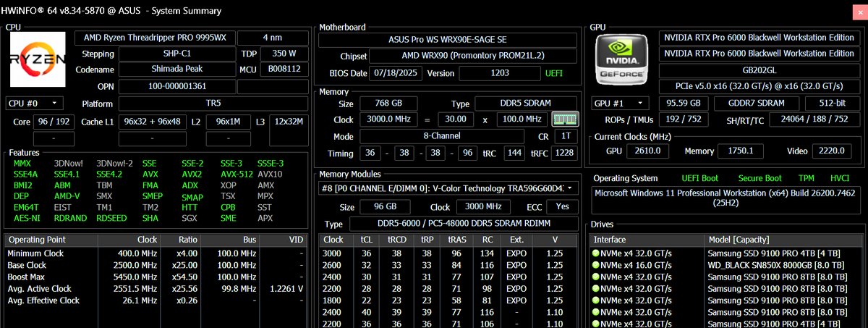Viewport: 868px width, 328px height.
Task: Click the OPN 100-000001361 field
Action: point(176,86)
